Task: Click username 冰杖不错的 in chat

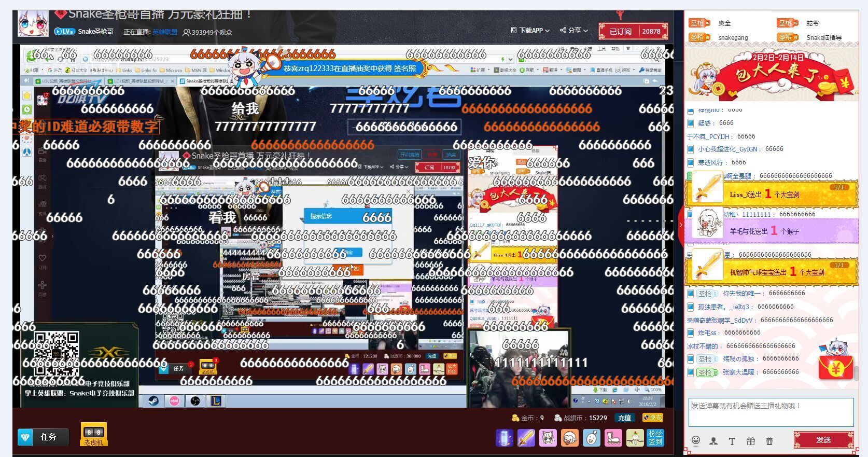Action: click(702, 347)
